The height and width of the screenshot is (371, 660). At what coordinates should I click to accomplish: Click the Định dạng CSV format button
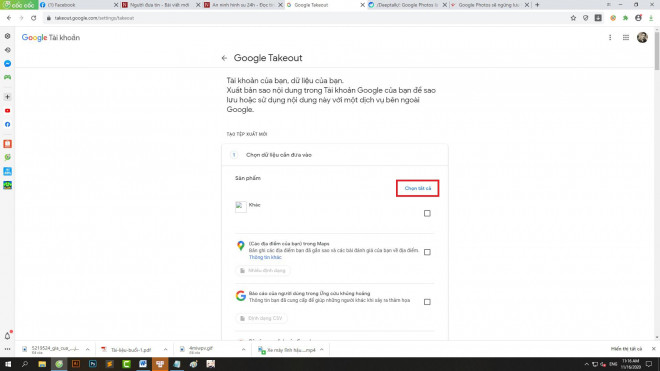point(261,318)
